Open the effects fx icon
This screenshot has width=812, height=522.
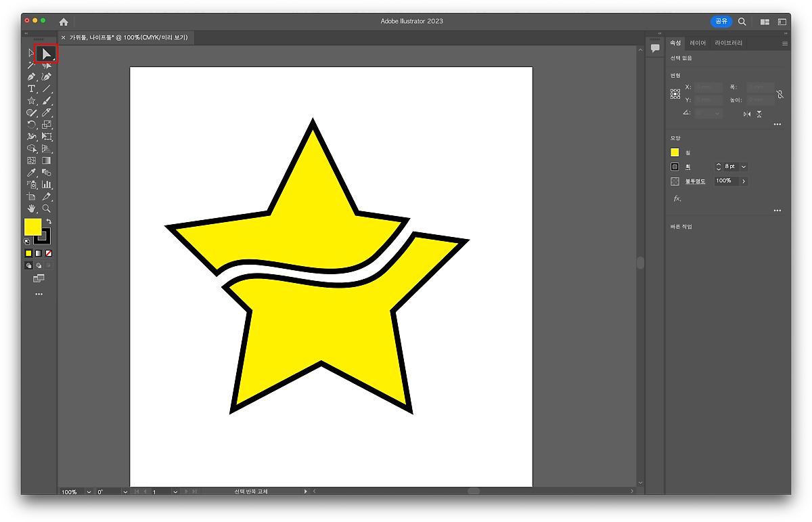(x=677, y=199)
